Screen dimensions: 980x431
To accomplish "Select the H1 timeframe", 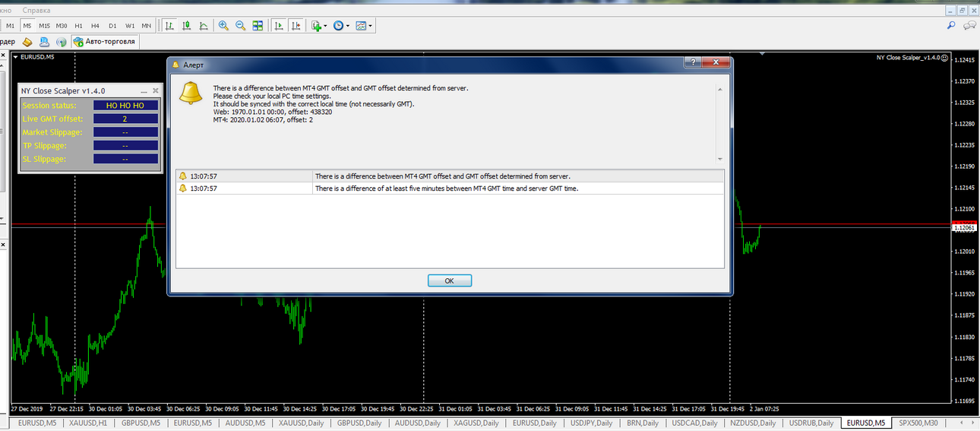I will (x=79, y=26).
